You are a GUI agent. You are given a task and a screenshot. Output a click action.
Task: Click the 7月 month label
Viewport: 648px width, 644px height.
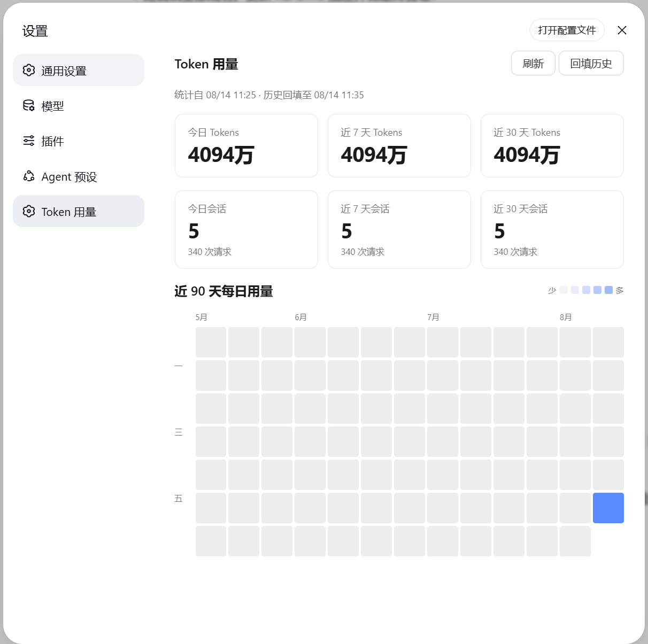point(434,317)
